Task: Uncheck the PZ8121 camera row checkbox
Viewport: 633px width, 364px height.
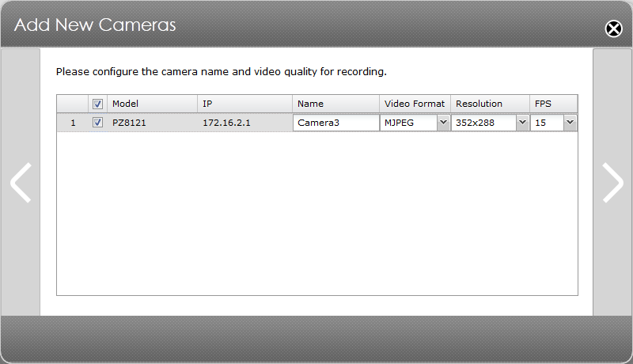Action: click(x=97, y=123)
